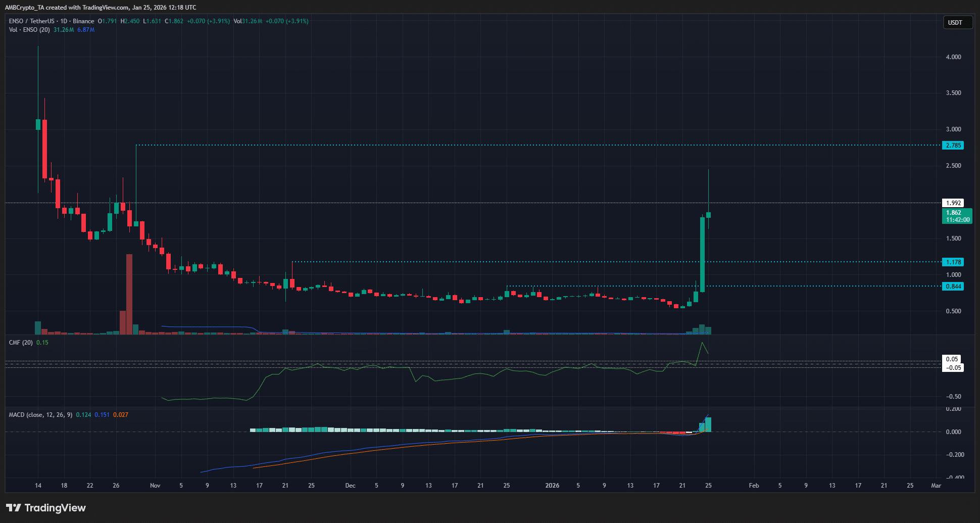
Task: Open the USDT currency selector
Action: pos(958,22)
